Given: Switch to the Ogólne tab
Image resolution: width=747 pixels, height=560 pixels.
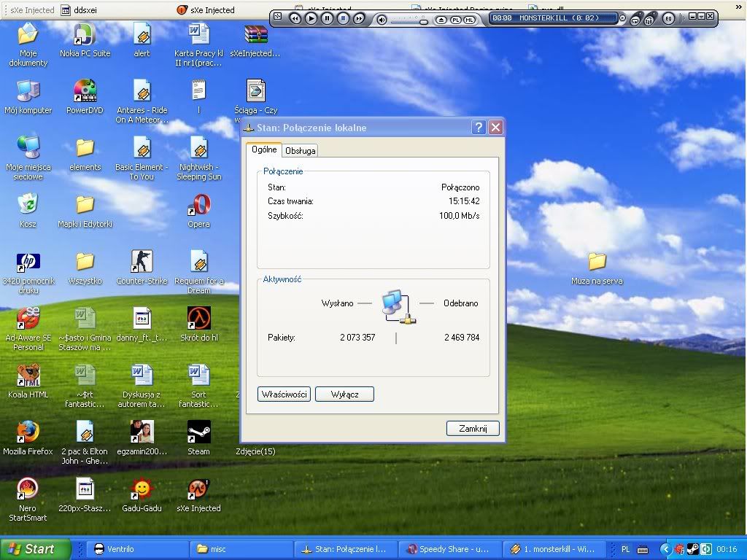Looking at the screenshot, I should [264, 149].
